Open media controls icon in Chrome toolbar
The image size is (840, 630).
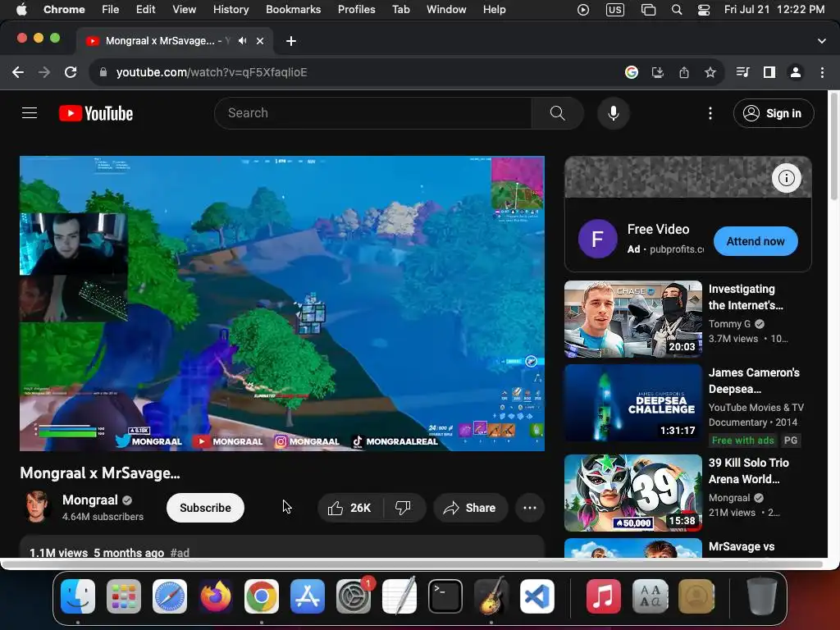(743, 72)
